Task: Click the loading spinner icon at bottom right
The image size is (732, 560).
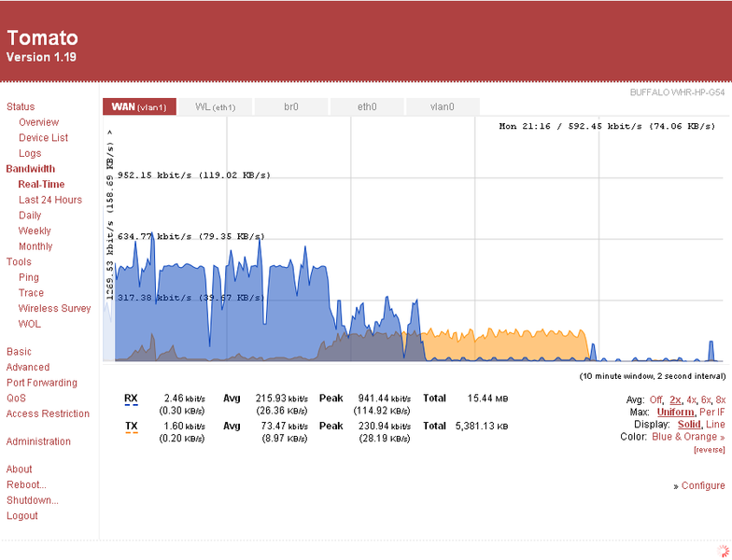Action: (x=723, y=551)
